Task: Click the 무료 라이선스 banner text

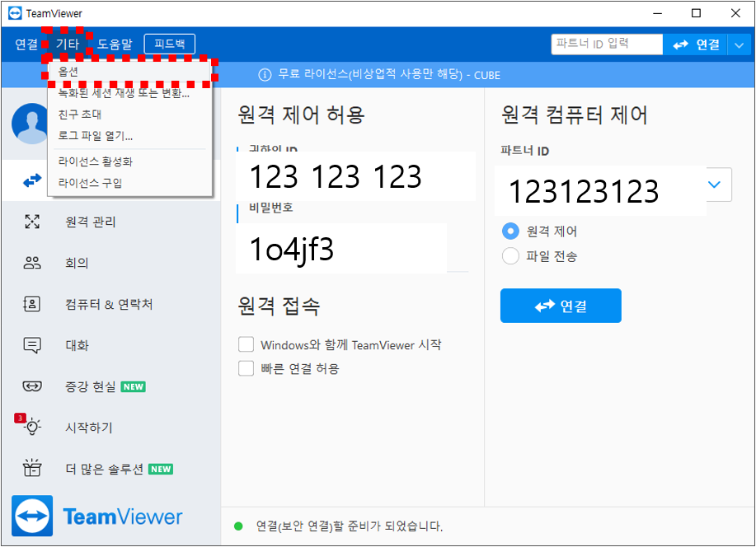Action: coord(389,75)
